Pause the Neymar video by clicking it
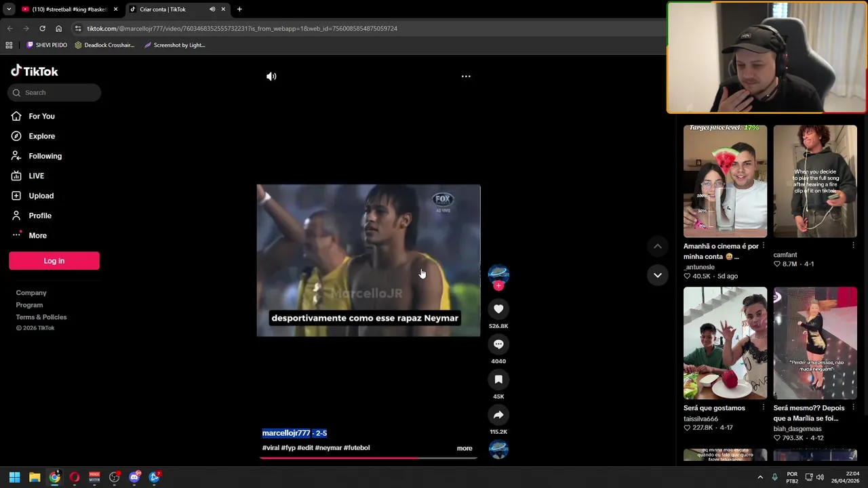Viewport: 868px width, 488px height. pos(368,260)
